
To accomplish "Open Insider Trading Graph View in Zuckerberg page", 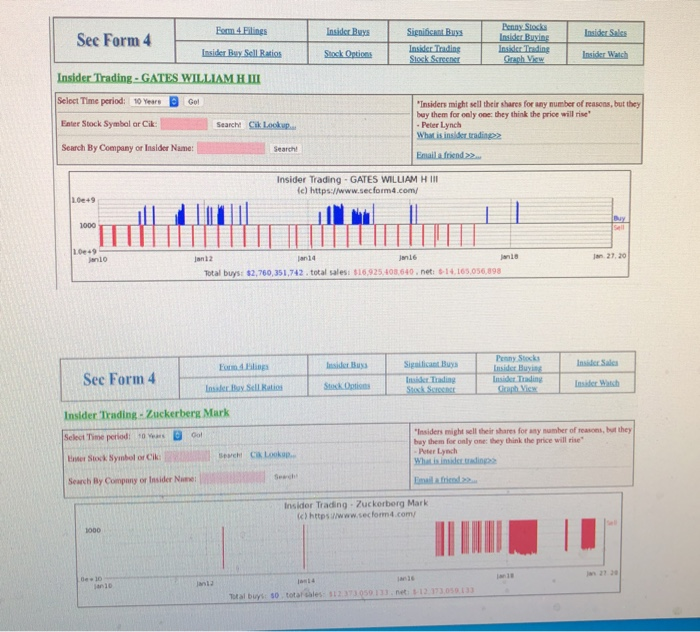I will (x=517, y=383).
